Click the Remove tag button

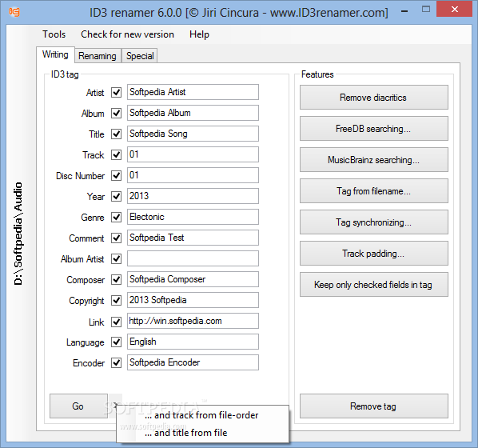pos(374,406)
